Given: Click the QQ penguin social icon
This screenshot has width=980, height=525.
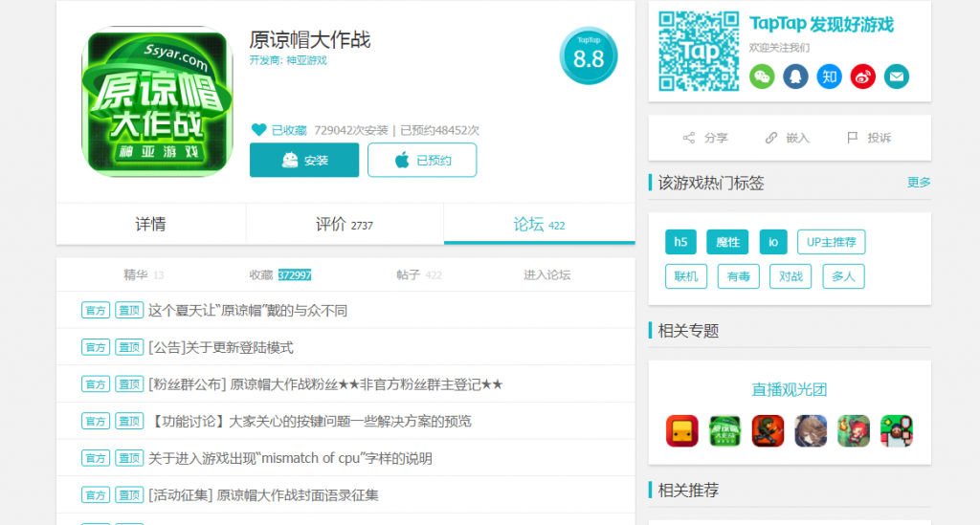Looking at the screenshot, I should pos(795,77).
